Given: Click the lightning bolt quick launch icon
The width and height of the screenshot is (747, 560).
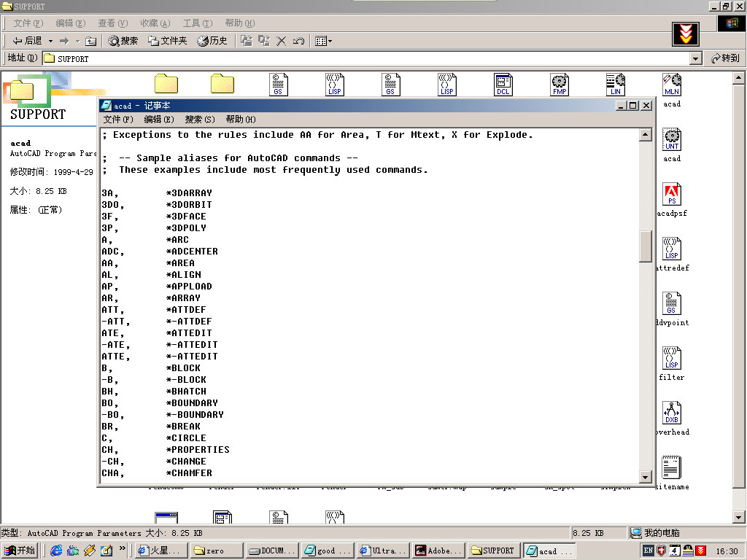Looking at the screenshot, I should pyautogui.click(x=90, y=551).
